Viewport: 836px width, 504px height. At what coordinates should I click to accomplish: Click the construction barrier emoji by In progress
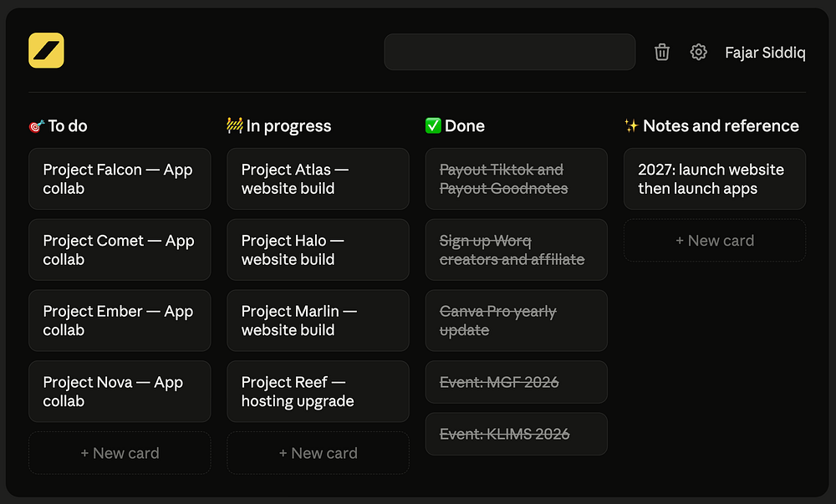(235, 125)
